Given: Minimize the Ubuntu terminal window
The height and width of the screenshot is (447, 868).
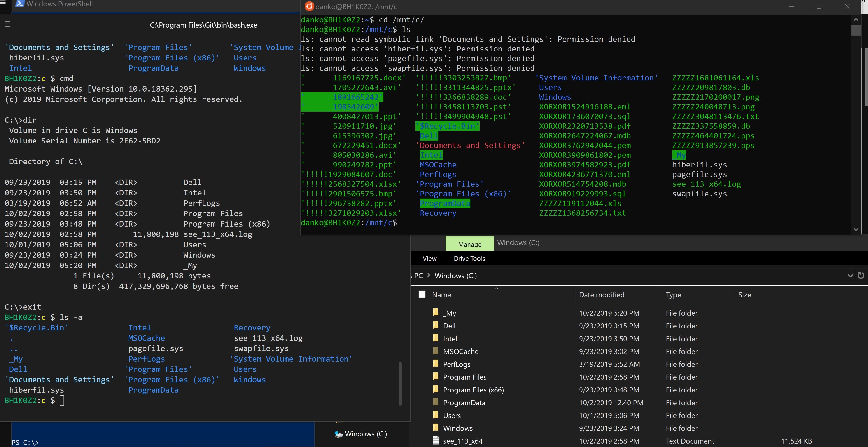Looking at the screenshot, I should (x=791, y=7).
